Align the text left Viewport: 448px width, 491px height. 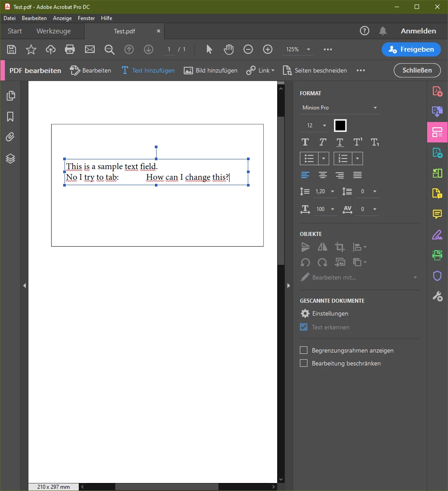click(x=305, y=175)
